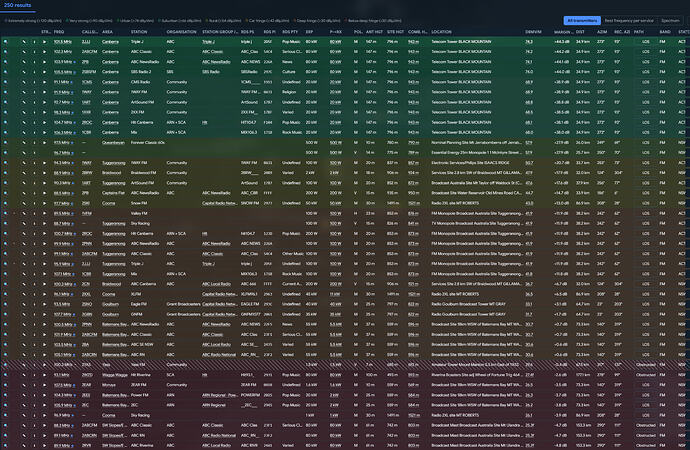Open info for Braidwood FM 88.9 MHz
This screenshot has height=450, width=690.
point(34,173)
